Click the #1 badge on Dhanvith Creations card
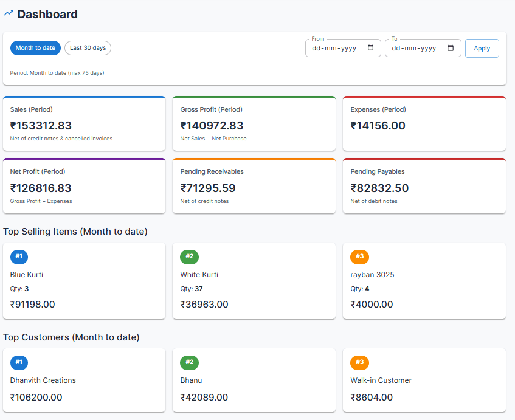 [19, 362]
